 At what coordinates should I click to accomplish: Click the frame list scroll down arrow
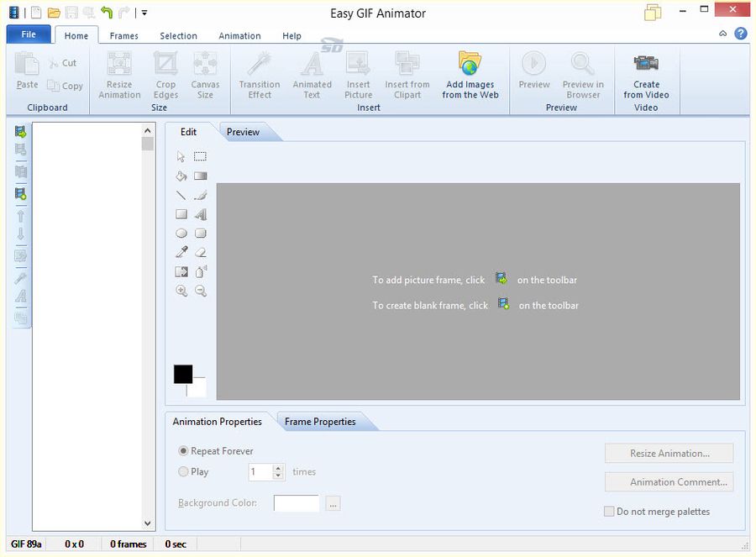[148, 523]
